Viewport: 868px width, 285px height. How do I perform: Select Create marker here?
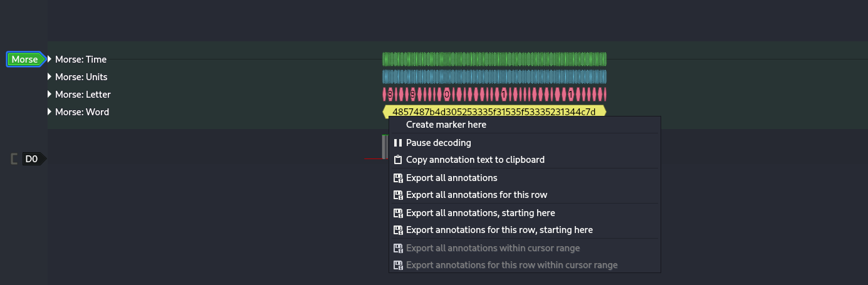[x=446, y=125]
